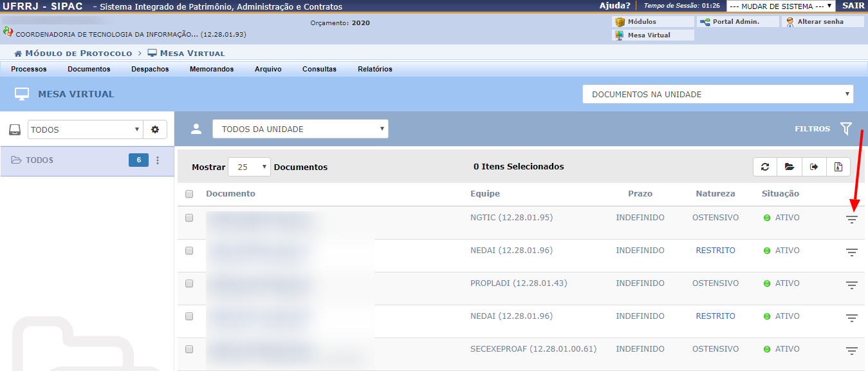The width and height of the screenshot is (868, 371).
Task: Open the three-dot menu of TODOS folder
Action: 158,160
